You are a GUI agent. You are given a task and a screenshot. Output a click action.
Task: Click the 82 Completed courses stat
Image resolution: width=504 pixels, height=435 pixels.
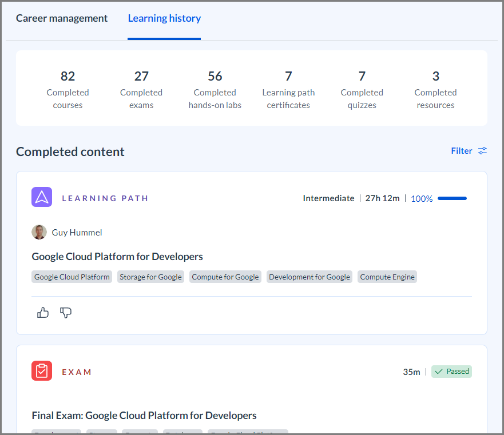point(68,90)
